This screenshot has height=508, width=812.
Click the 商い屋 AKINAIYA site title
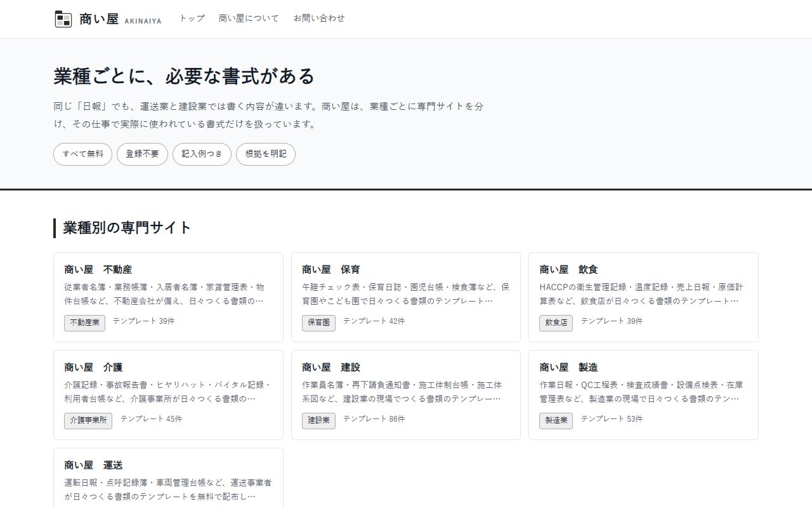pyautogui.click(x=120, y=20)
